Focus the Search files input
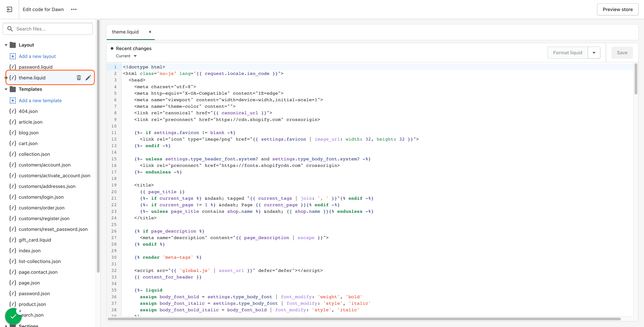The height and width of the screenshot is (327, 644). tap(48, 29)
